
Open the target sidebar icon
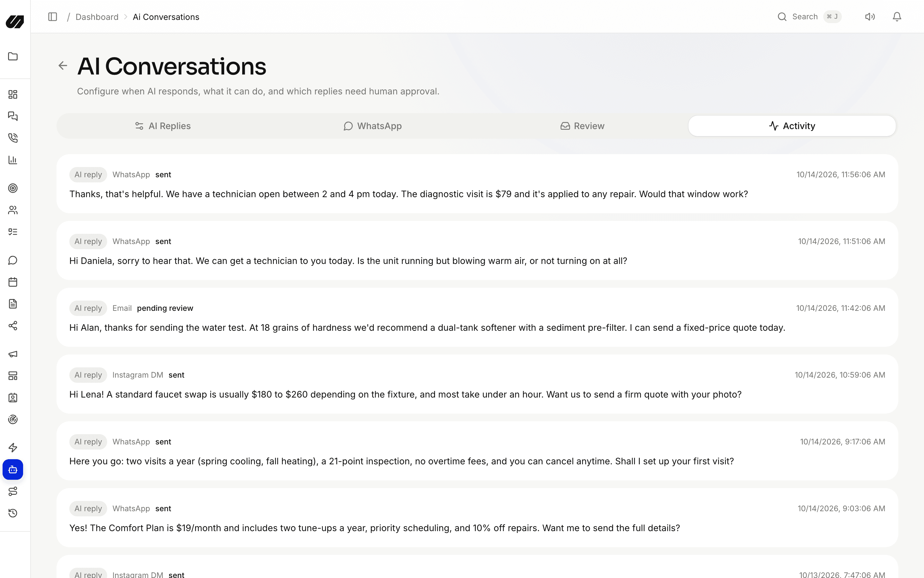13,188
